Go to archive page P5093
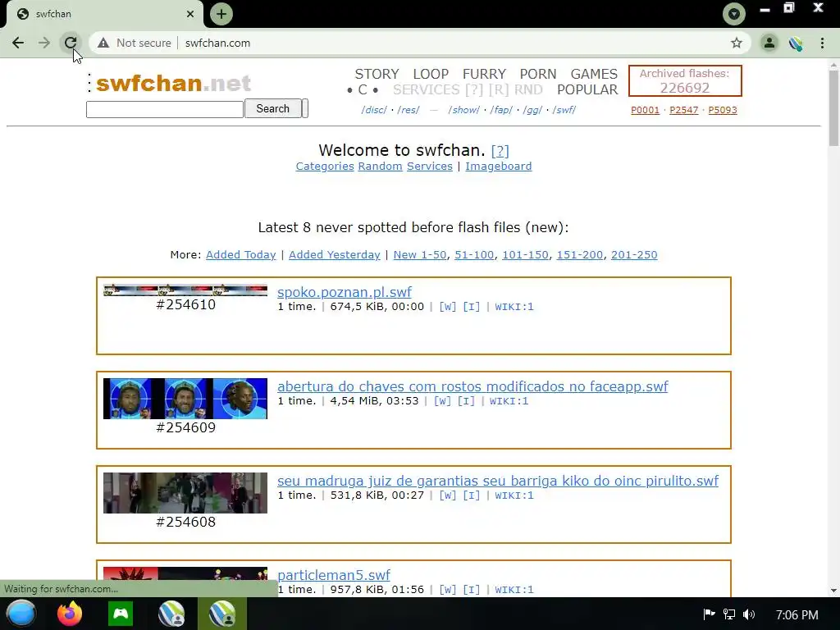 [x=723, y=110]
